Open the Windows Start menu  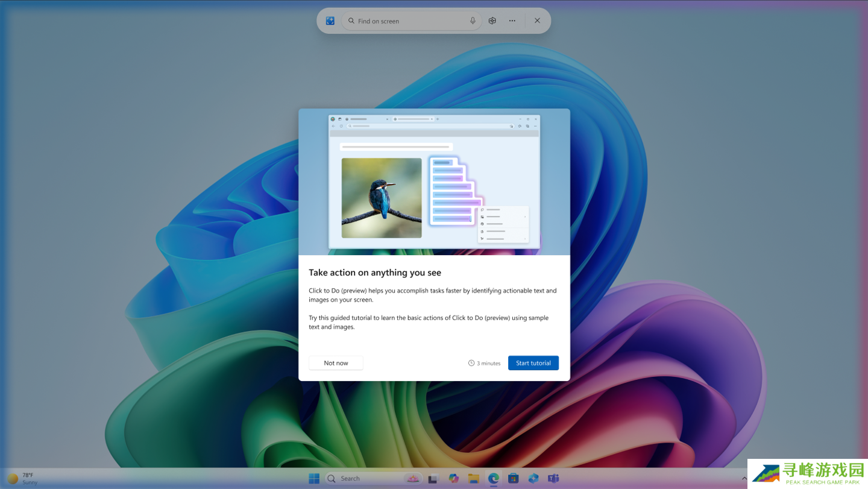[314, 478]
